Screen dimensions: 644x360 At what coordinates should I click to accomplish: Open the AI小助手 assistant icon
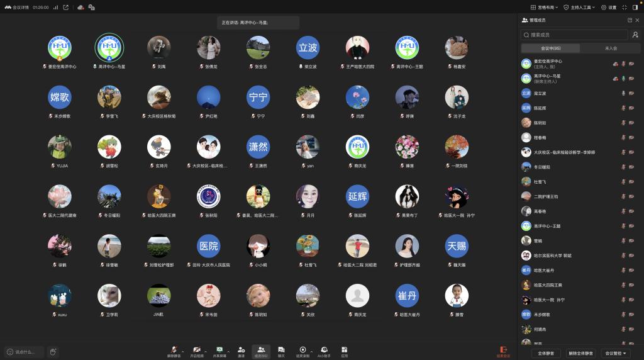click(324, 349)
